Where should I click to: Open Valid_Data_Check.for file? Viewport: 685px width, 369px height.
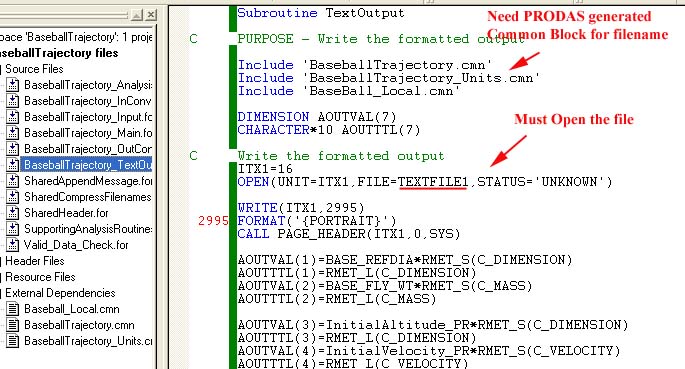(76, 245)
